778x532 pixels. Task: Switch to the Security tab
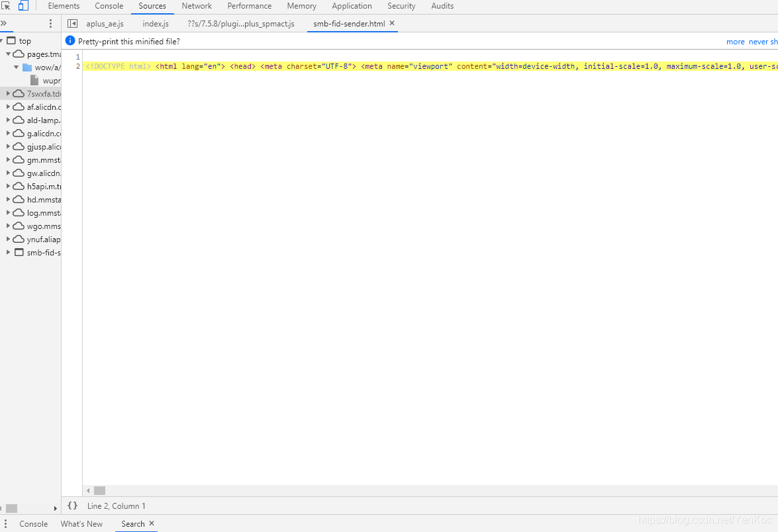click(x=401, y=6)
